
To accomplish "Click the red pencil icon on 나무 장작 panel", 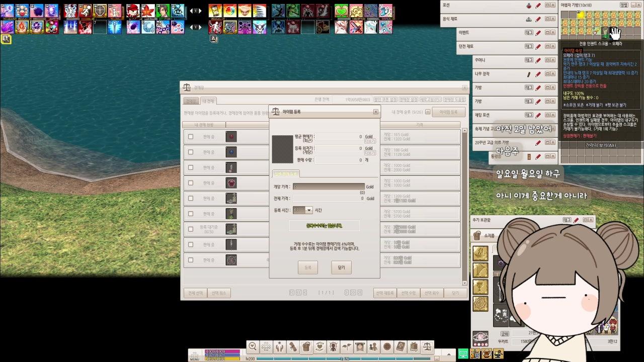I will [538, 74].
